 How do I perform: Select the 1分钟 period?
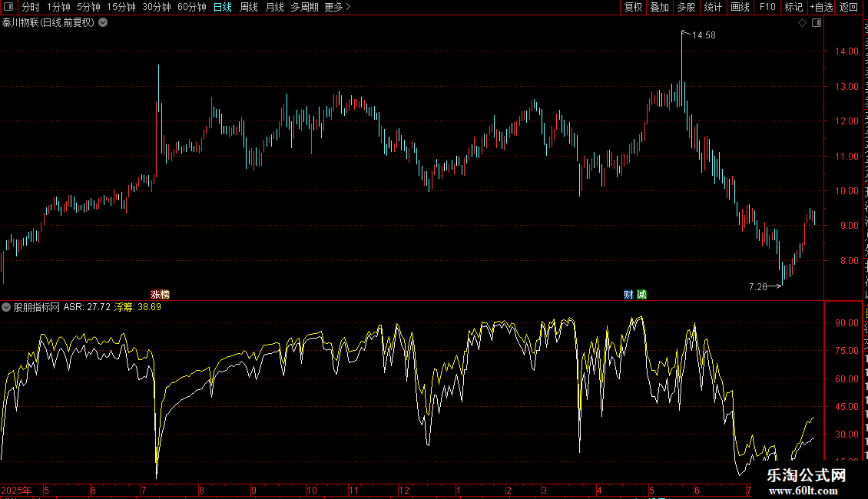pyautogui.click(x=58, y=7)
